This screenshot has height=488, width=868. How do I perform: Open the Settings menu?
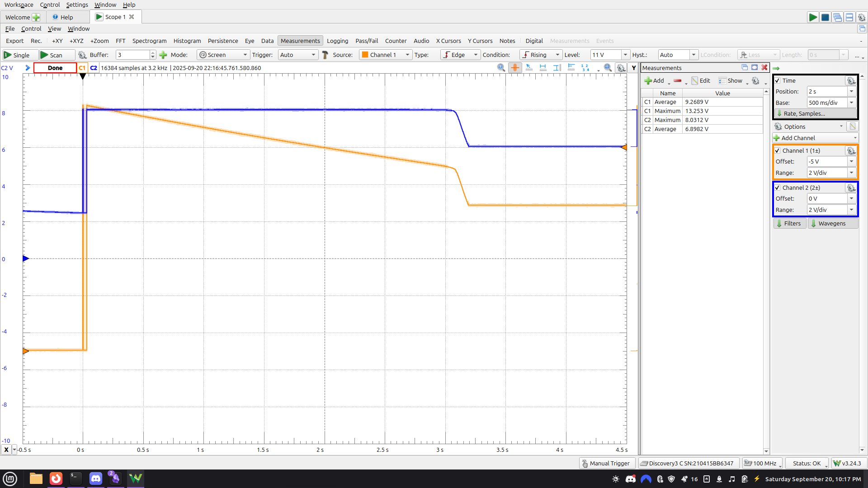tap(77, 5)
